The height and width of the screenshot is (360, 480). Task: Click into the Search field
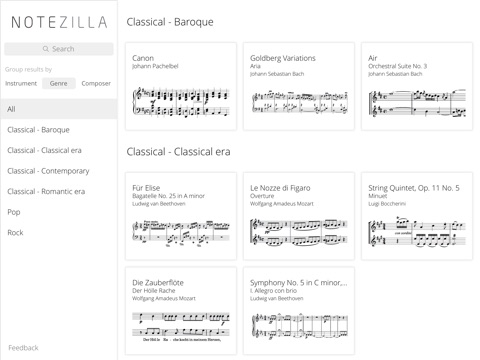(x=59, y=49)
